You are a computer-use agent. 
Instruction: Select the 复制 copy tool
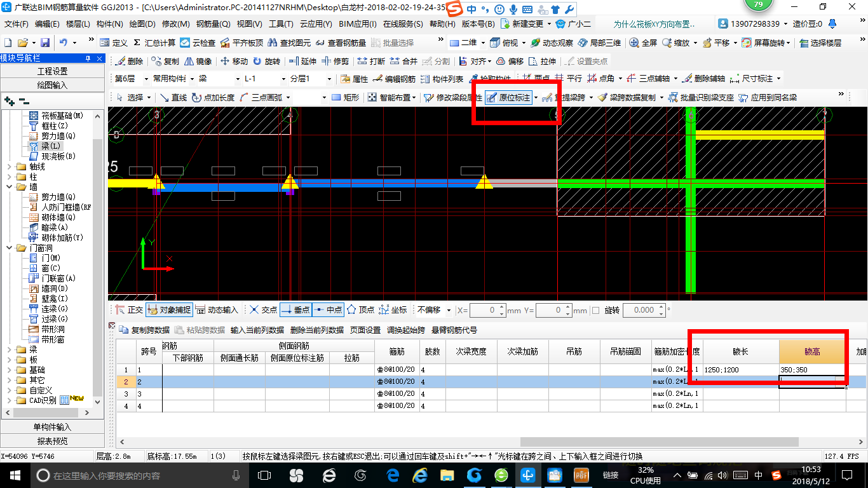[x=166, y=61]
